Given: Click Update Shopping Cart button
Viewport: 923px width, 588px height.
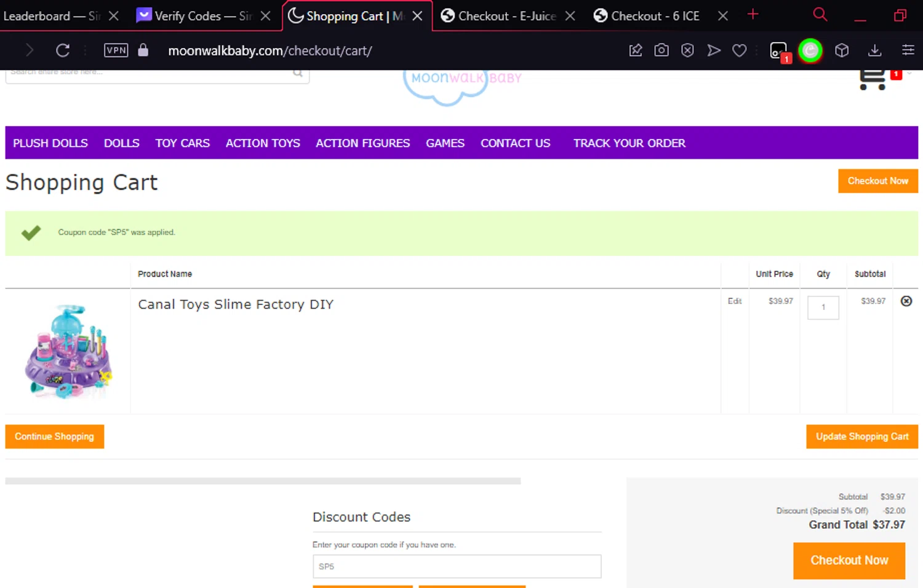Looking at the screenshot, I should [862, 436].
